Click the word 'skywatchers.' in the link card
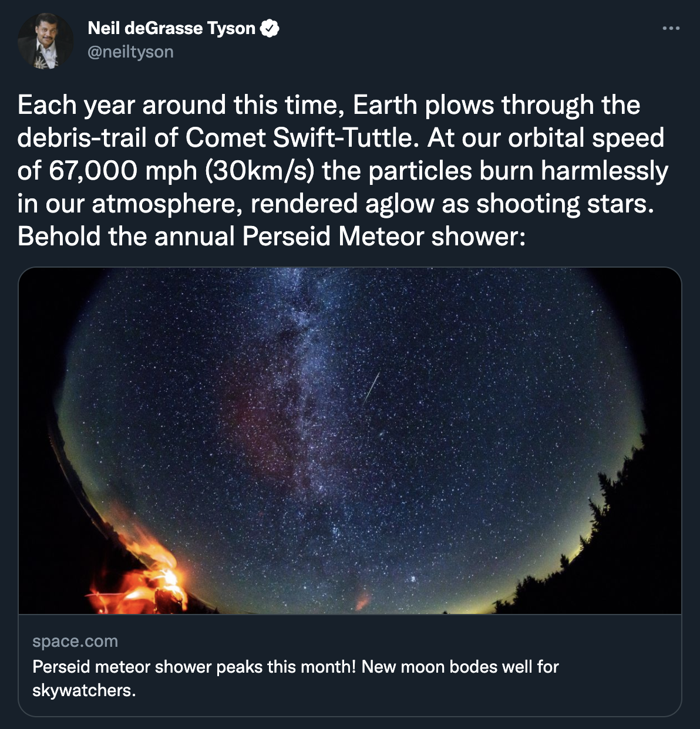The width and height of the screenshot is (700, 729). click(84, 690)
